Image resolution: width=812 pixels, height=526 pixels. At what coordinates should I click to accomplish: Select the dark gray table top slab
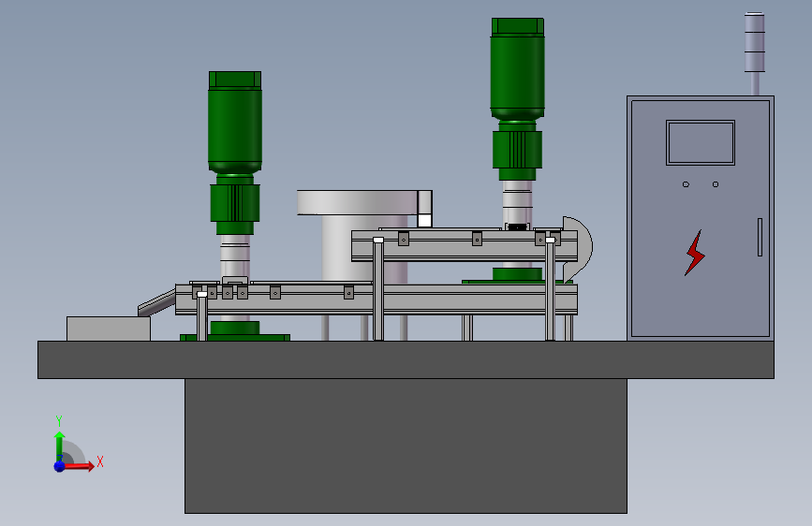pyautogui.click(x=406, y=359)
